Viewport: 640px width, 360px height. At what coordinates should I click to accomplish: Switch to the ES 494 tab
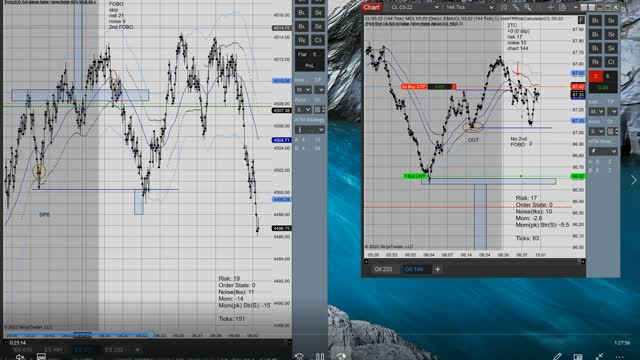tap(53, 350)
